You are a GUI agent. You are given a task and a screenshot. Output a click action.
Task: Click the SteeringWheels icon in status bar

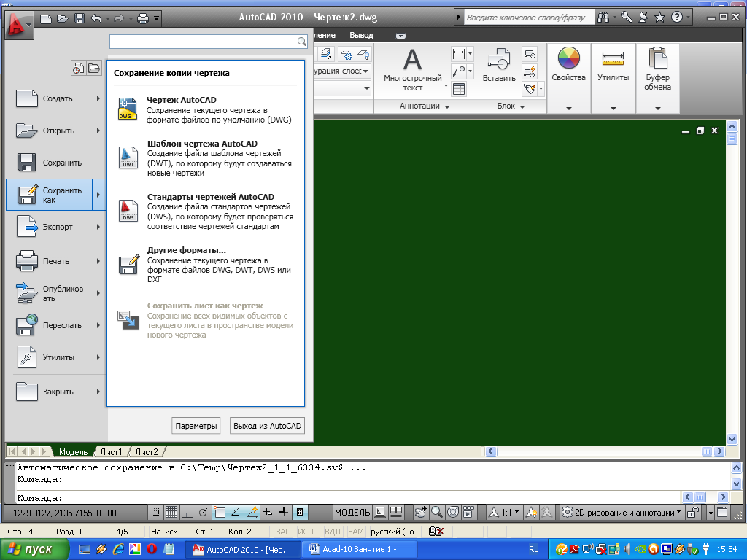452,513
